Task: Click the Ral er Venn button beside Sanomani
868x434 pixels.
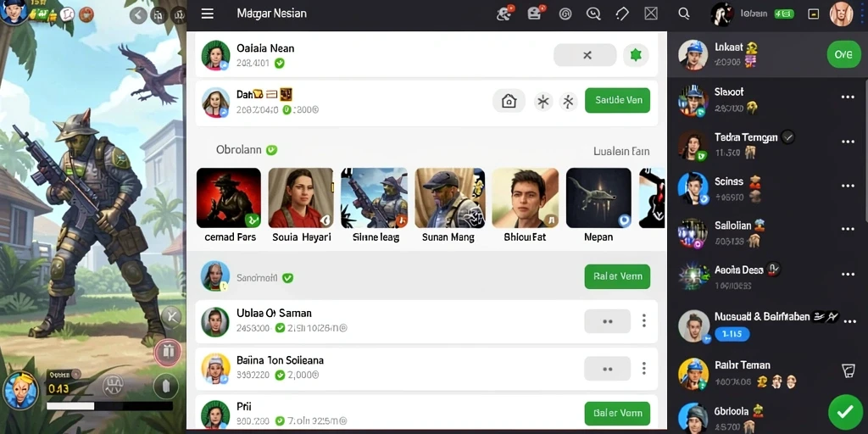Action: tap(617, 276)
